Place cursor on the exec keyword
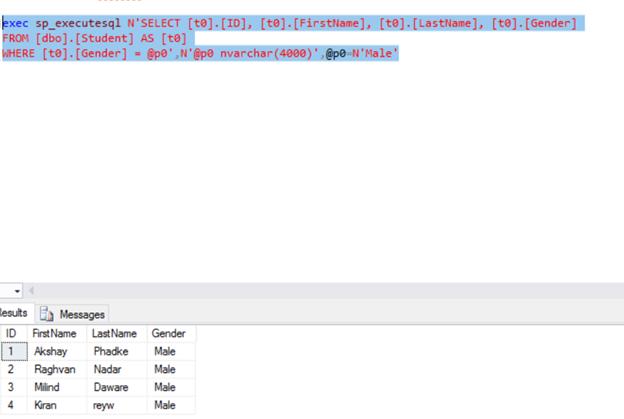 15,23
